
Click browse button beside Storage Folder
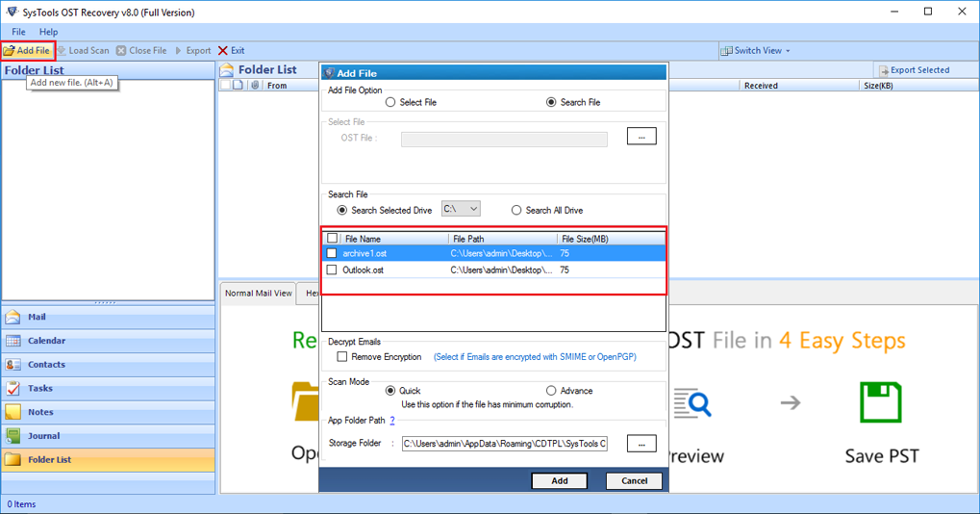click(x=641, y=444)
